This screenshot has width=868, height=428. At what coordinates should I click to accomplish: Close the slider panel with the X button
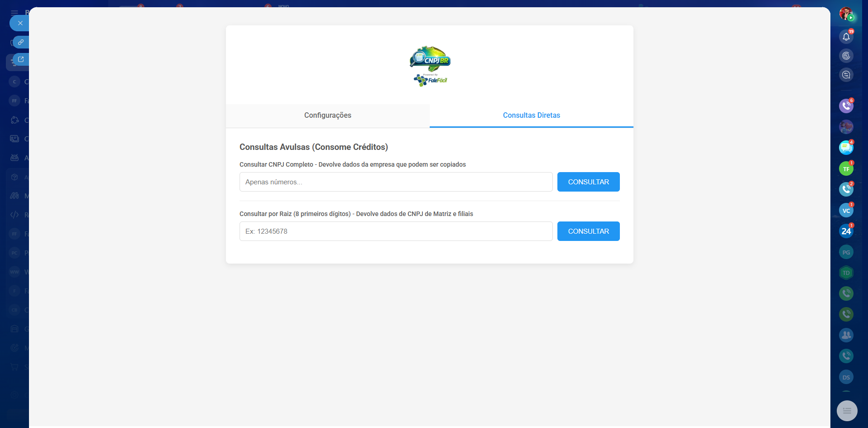[x=20, y=23]
